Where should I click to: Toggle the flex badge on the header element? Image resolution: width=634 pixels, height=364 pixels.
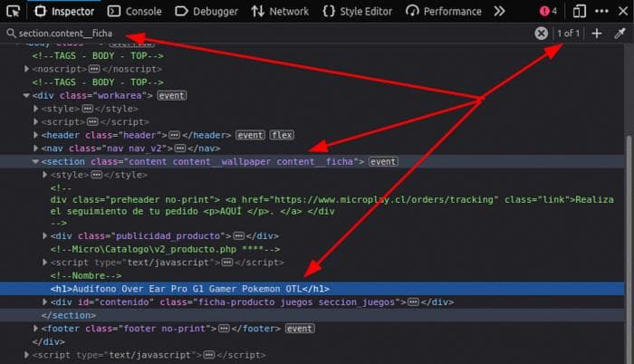click(281, 135)
